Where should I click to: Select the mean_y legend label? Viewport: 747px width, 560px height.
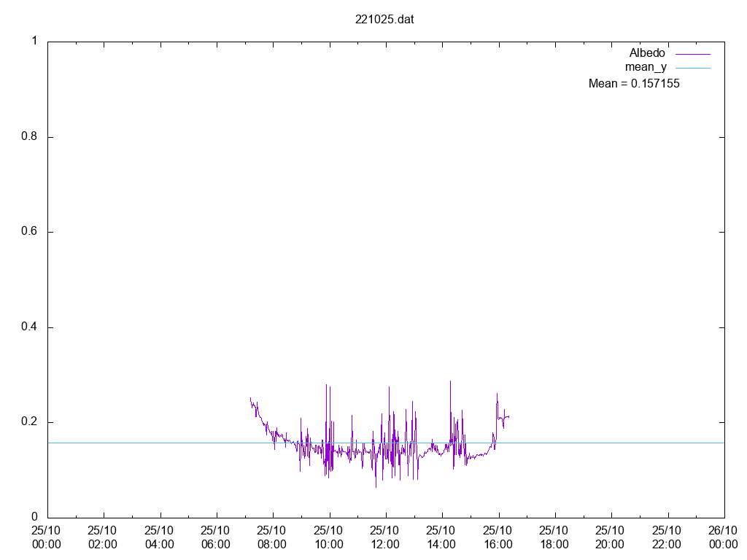[x=646, y=67]
